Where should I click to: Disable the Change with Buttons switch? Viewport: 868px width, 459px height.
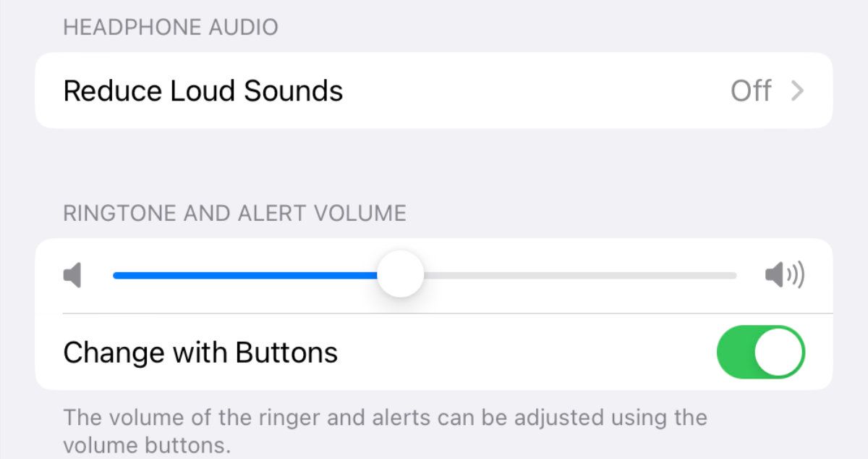pyautogui.click(x=761, y=353)
